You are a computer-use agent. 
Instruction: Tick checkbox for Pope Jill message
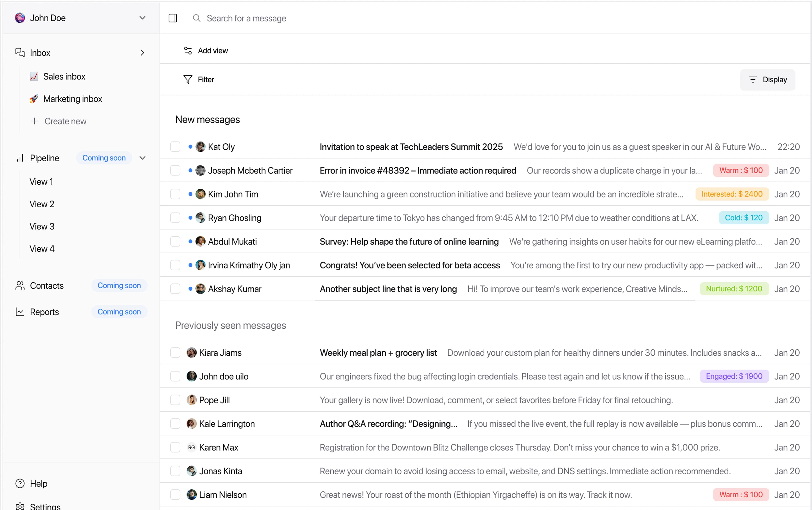(175, 400)
